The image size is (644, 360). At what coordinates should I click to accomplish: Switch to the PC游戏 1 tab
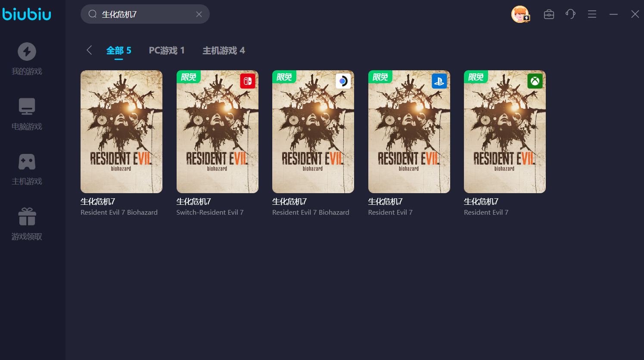(167, 50)
